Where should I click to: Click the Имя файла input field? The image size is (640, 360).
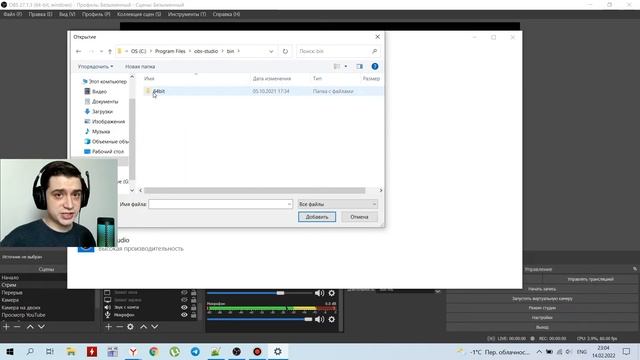220,204
